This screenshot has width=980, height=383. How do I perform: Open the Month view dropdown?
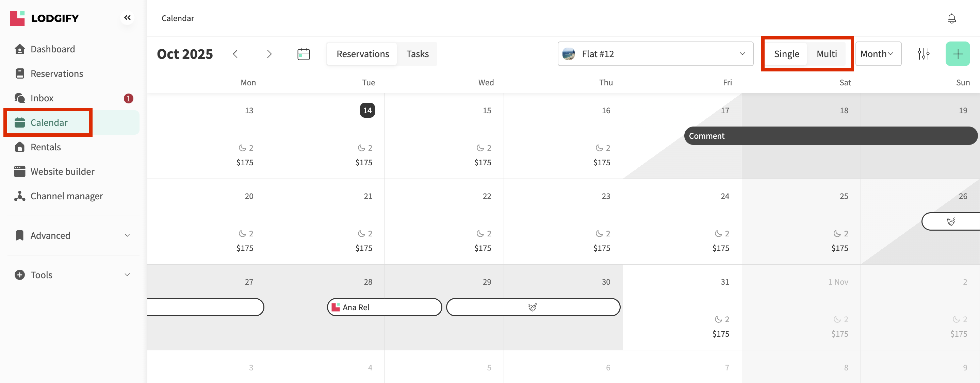click(x=878, y=54)
